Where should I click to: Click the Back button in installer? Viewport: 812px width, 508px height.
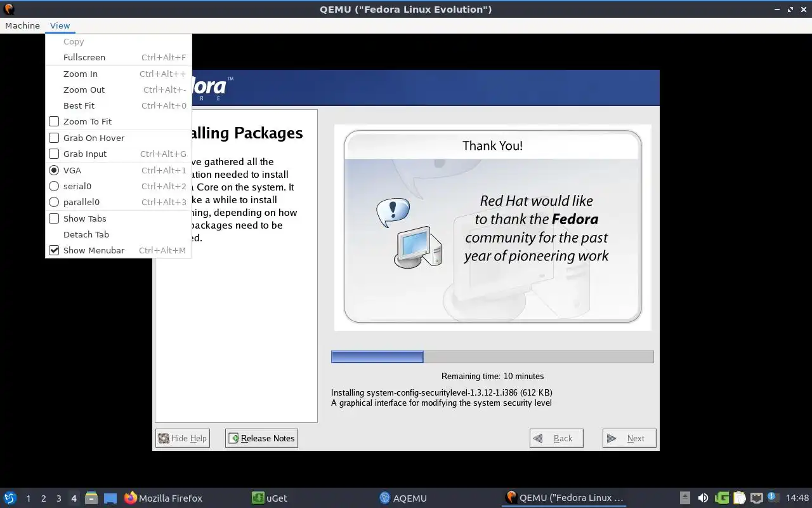[556, 438]
